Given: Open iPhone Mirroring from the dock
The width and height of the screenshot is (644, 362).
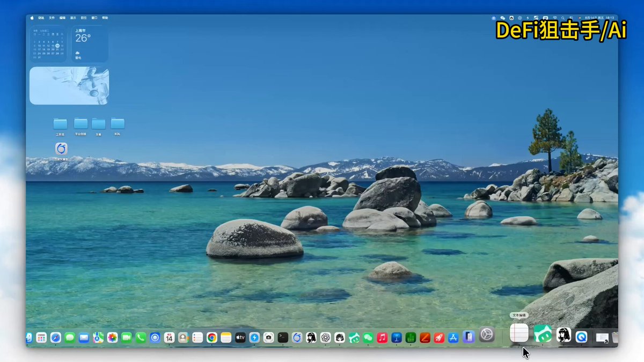Looking at the screenshot, I should tap(469, 337).
